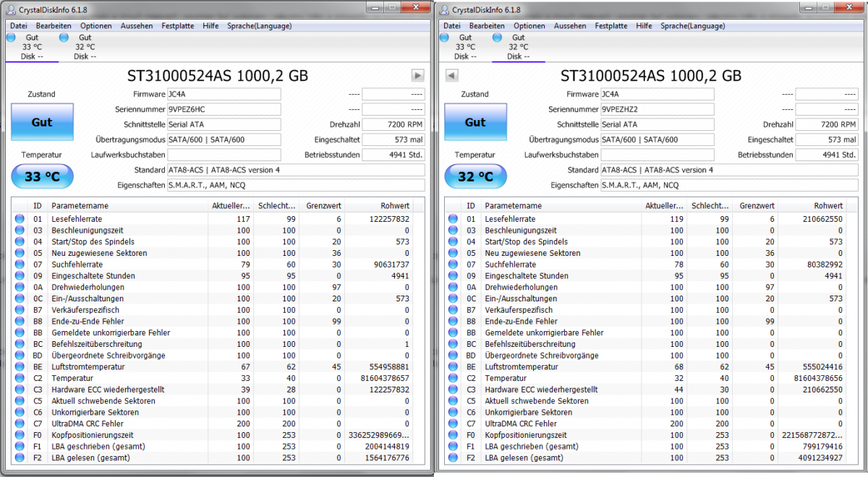
Task: Select raw value 799179416 in right window
Action: pos(822,446)
